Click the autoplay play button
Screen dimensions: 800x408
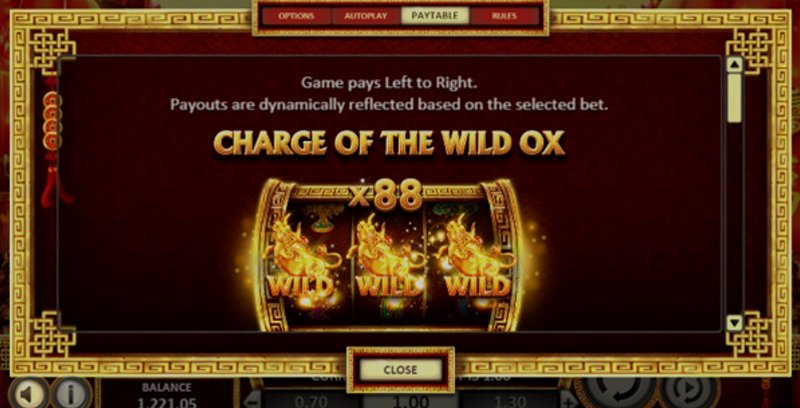pos(687,392)
